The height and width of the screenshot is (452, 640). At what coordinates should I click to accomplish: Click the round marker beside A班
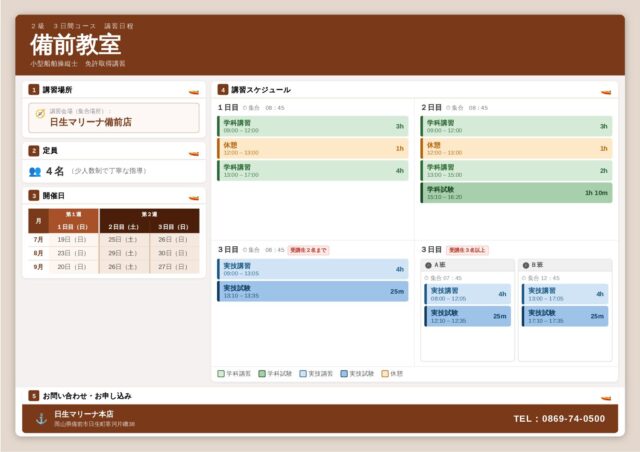click(428, 265)
